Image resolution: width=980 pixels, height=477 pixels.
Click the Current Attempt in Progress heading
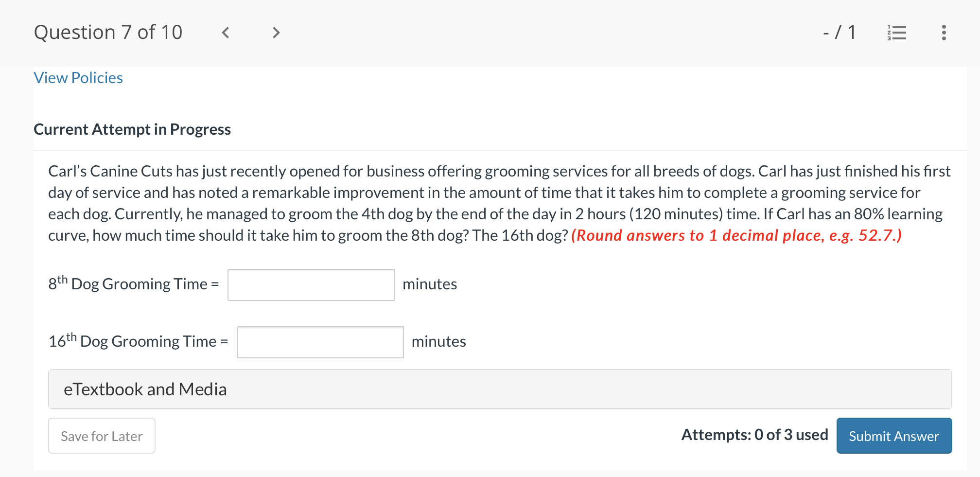[x=132, y=129]
